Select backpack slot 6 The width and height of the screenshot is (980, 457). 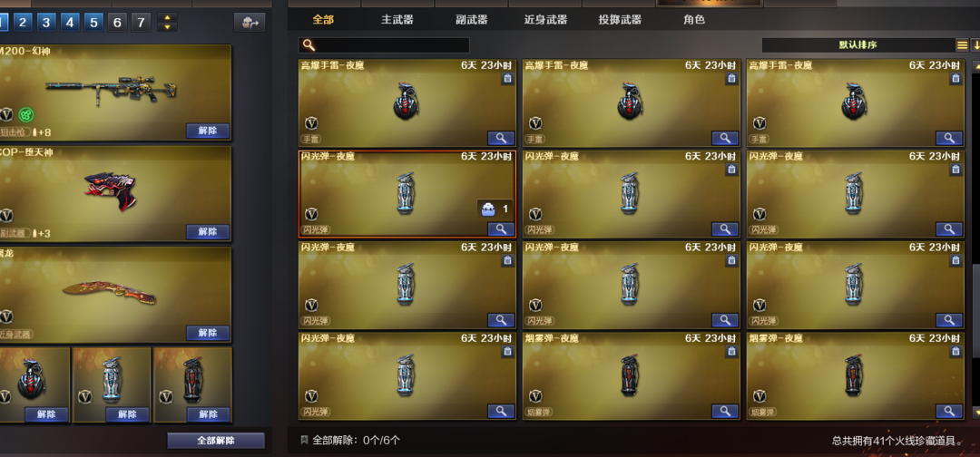(117, 23)
